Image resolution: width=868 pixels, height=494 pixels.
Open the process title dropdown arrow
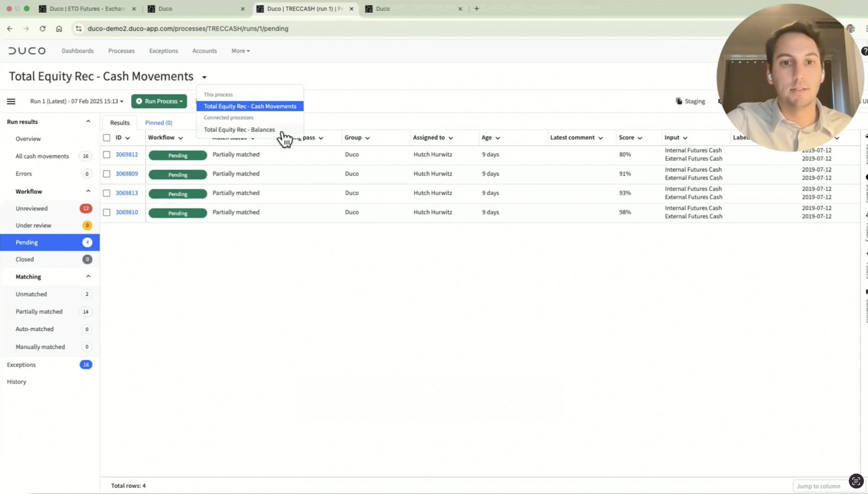click(204, 77)
